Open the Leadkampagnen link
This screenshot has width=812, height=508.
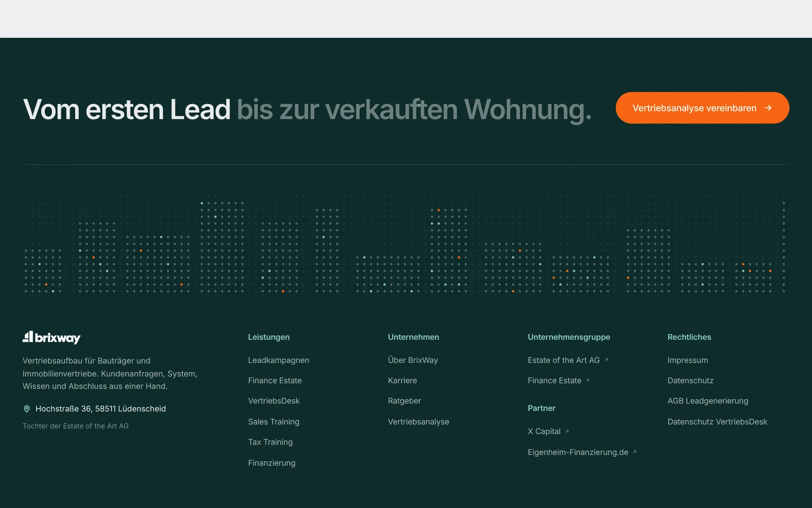[279, 360]
